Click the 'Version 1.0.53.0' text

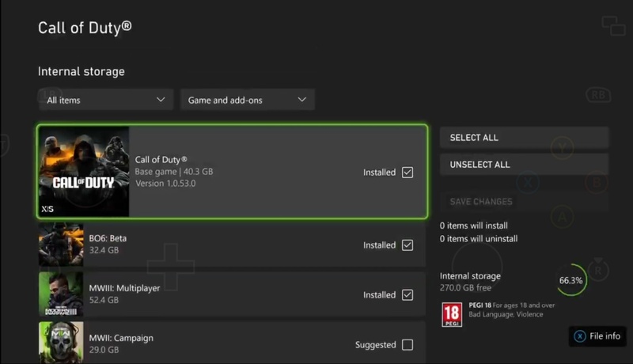click(165, 184)
